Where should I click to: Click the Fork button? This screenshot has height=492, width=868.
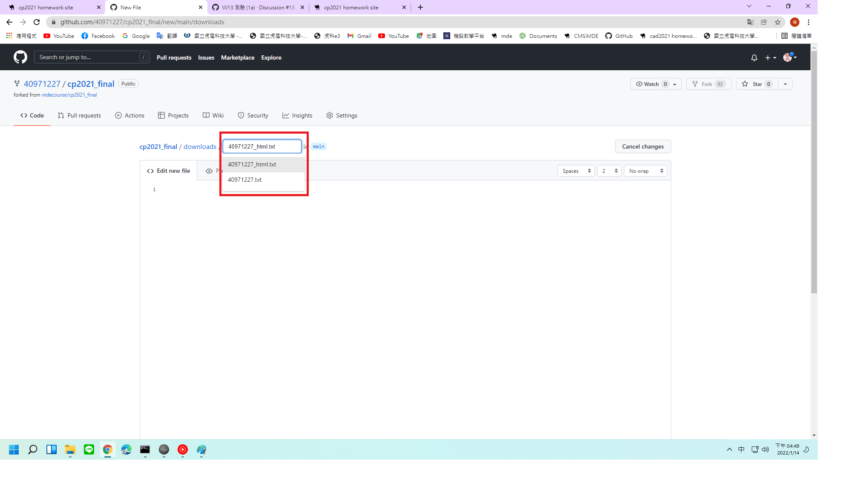tap(709, 84)
